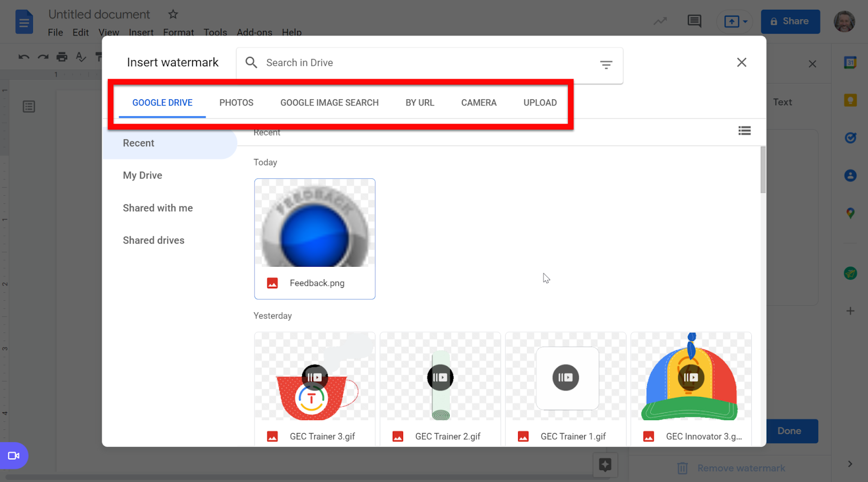The width and height of the screenshot is (868, 482).
Task: Open Contacts side panel icon
Action: 850,175
